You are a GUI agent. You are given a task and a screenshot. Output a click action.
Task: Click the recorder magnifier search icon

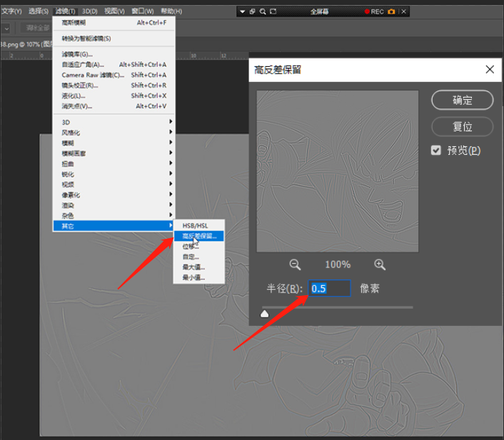tap(263, 11)
